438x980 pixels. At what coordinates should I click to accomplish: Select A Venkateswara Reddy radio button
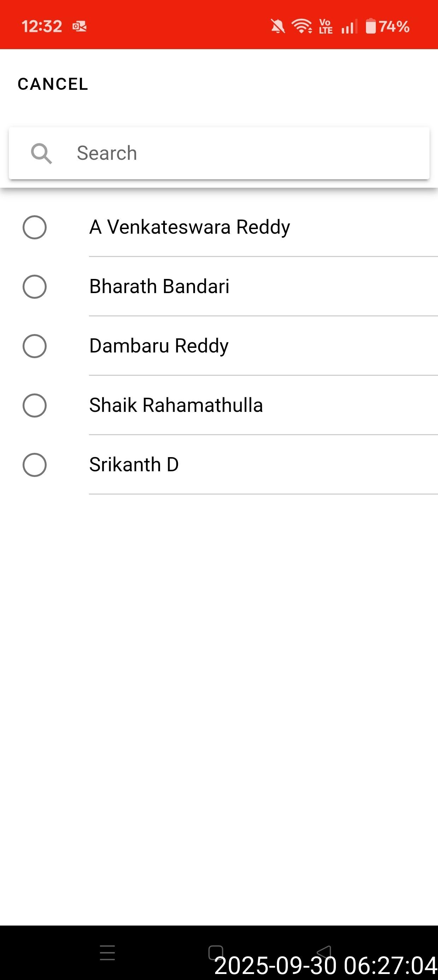pos(35,228)
